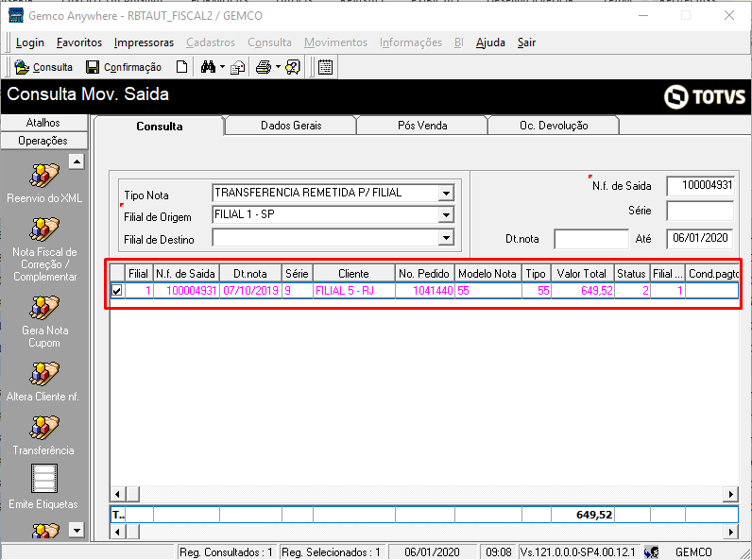The width and height of the screenshot is (752, 560).
Task: Click Reg. Consultados status bar entry
Action: (x=227, y=552)
